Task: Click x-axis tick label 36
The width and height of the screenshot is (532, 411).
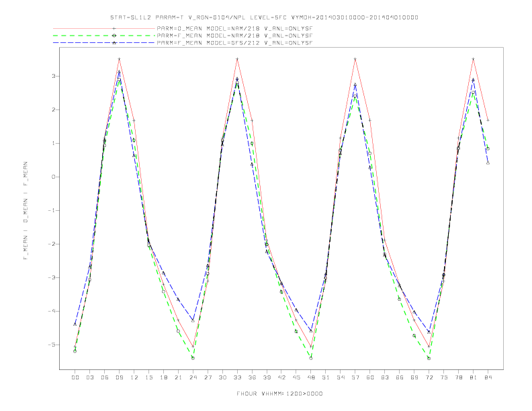Action: [x=252, y=377]
